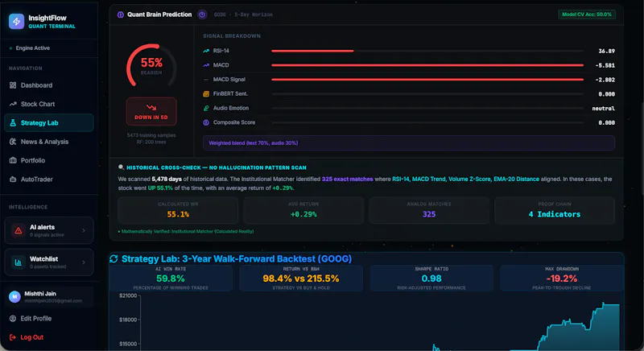Click the RSI-14 red signal bar
The height and width of the screenshot is (351, 644).
point(312,51)
